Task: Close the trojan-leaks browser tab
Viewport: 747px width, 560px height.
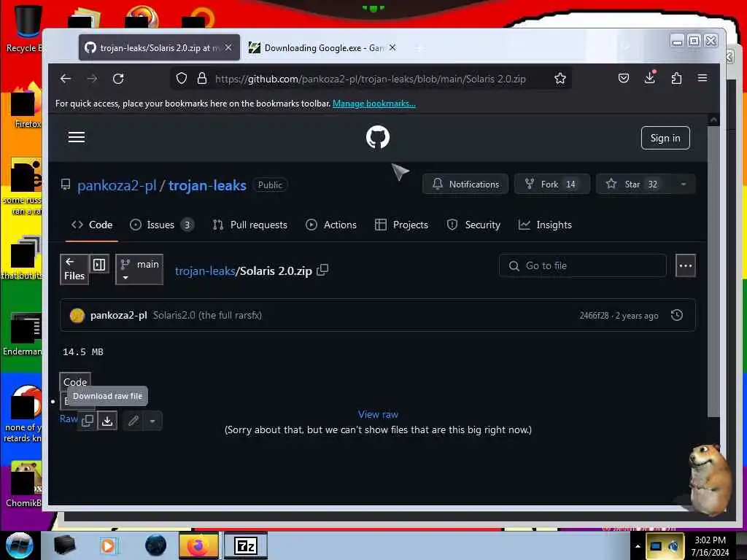Action: click(x=228, y=47)
